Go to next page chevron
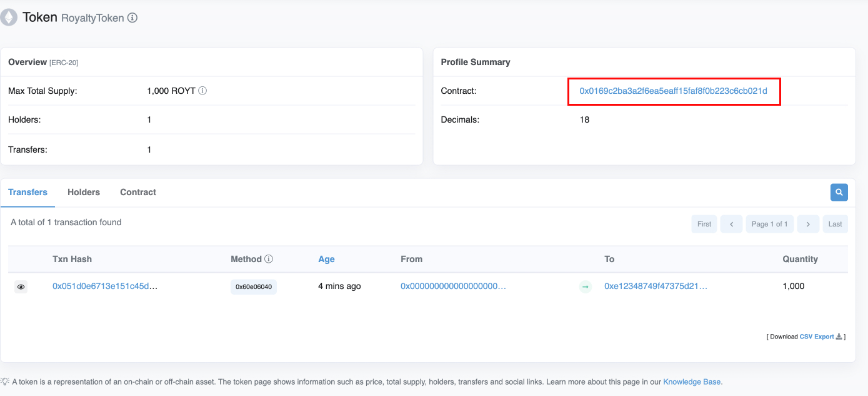868x396 pixels. (808, 224)
